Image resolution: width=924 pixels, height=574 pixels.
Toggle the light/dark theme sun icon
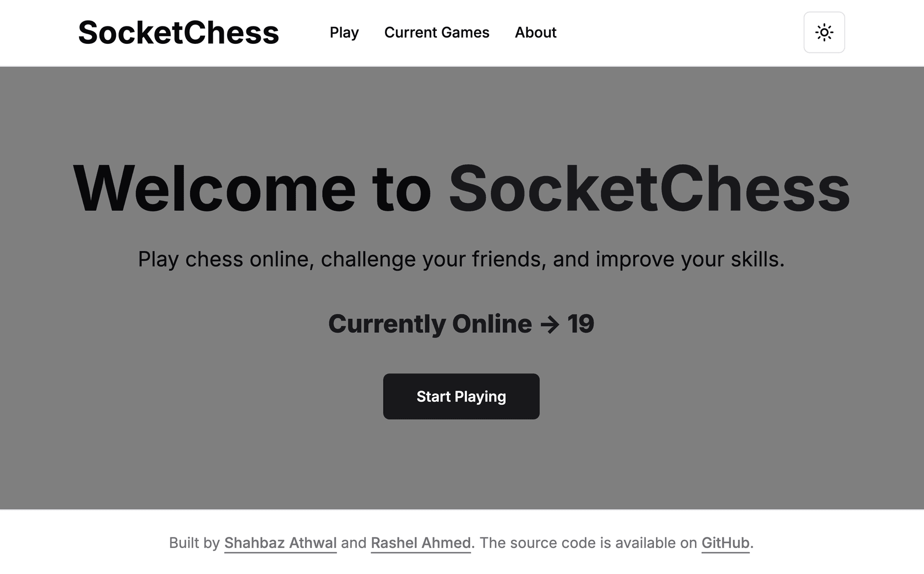click(x=824, y=32)
